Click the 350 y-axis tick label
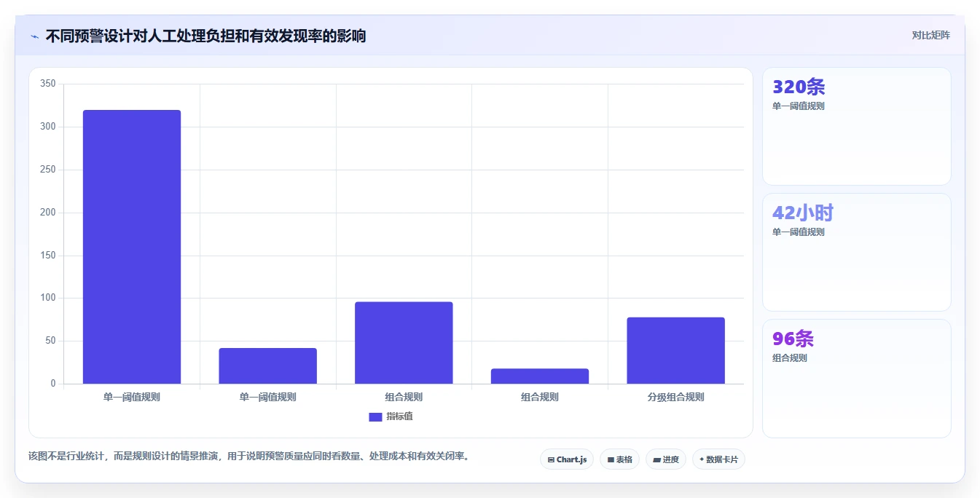 pos(48,84)
